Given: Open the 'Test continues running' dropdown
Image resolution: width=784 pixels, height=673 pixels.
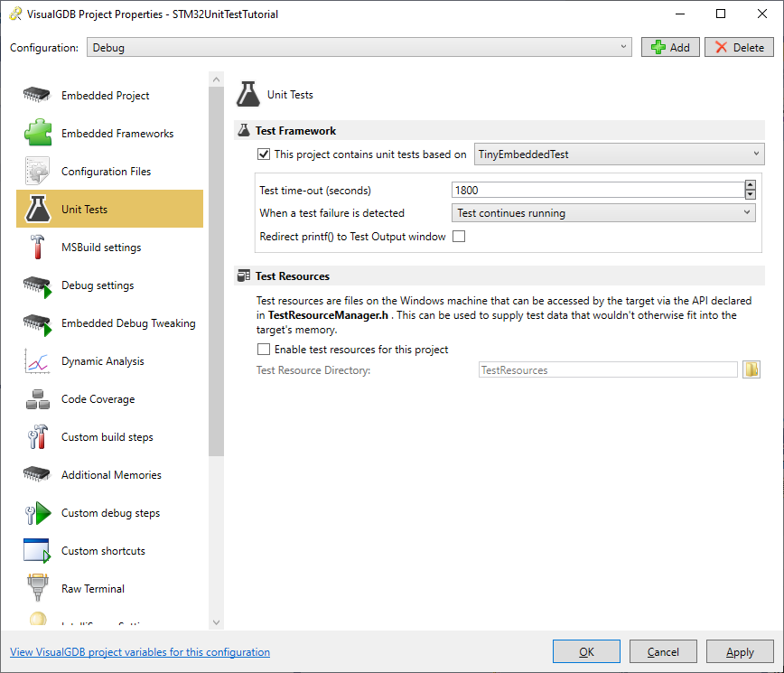Looking at the screenshot, I should coord(603,212).
